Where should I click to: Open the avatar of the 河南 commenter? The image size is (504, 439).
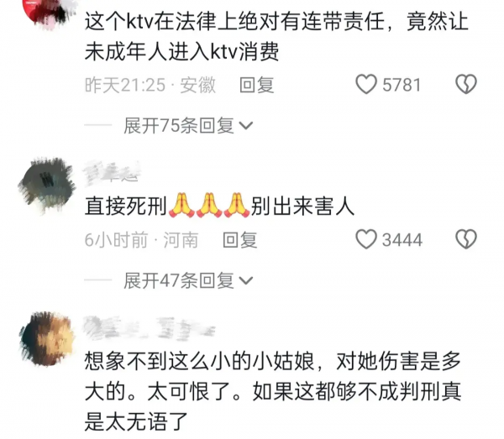[x=47, y=186]
